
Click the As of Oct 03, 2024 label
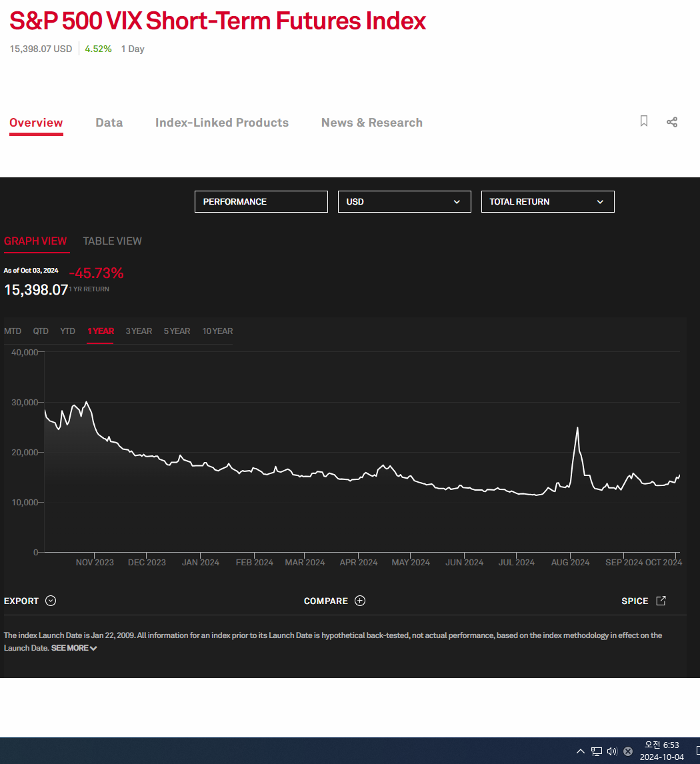click(x=31, y=271)
